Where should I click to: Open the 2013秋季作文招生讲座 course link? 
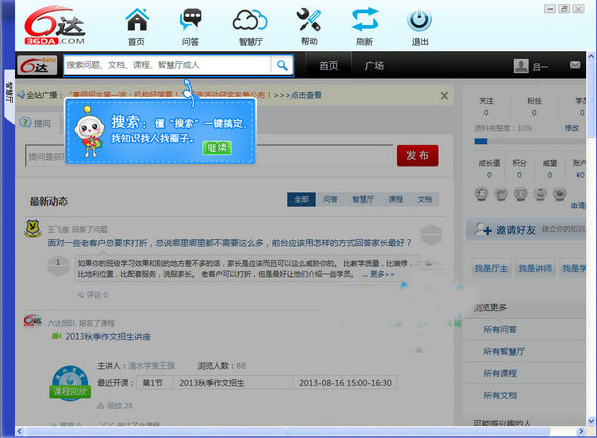[108, 337]
